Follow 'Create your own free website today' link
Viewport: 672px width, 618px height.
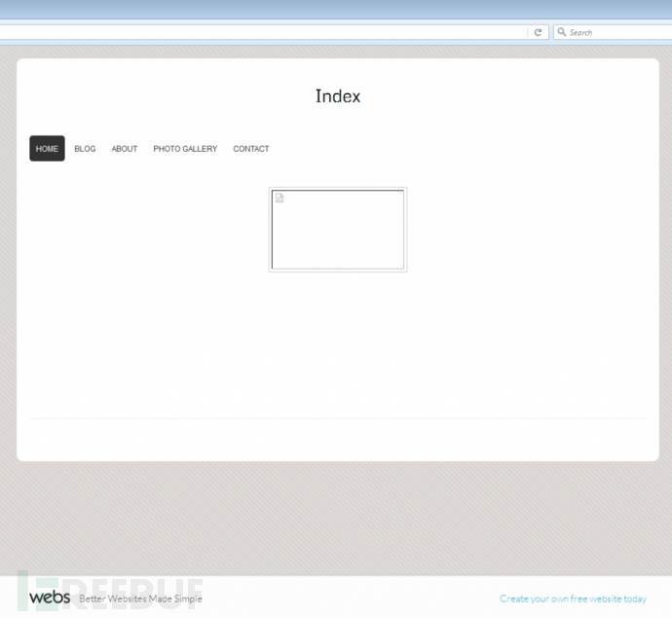[x=573, y=599]
